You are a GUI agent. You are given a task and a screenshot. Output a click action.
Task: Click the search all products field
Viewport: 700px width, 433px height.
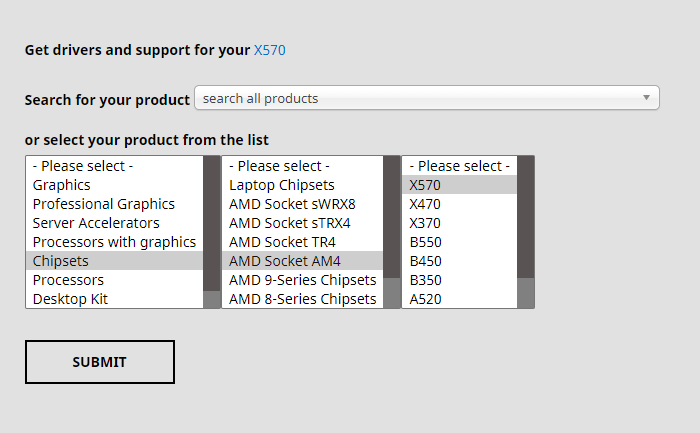pyautogui.click(x=427, y=98)
